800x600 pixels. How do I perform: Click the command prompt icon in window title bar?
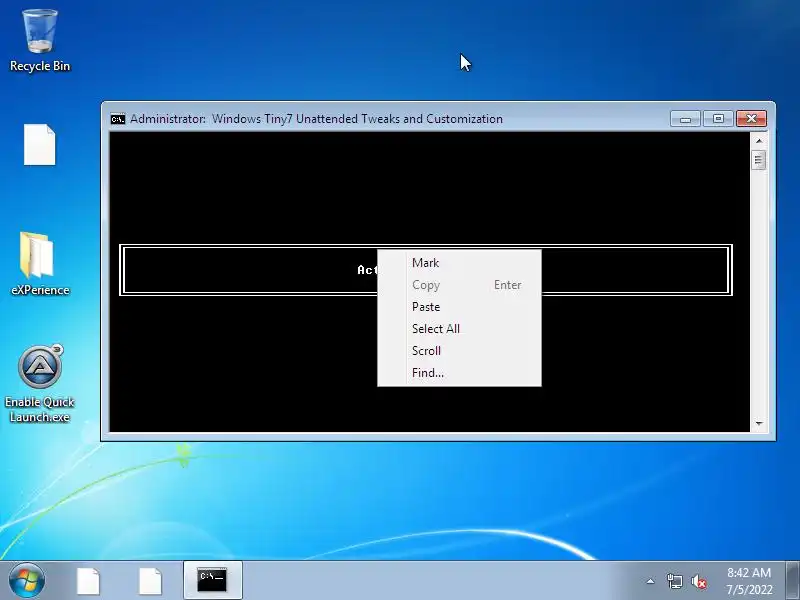point(118,119)
